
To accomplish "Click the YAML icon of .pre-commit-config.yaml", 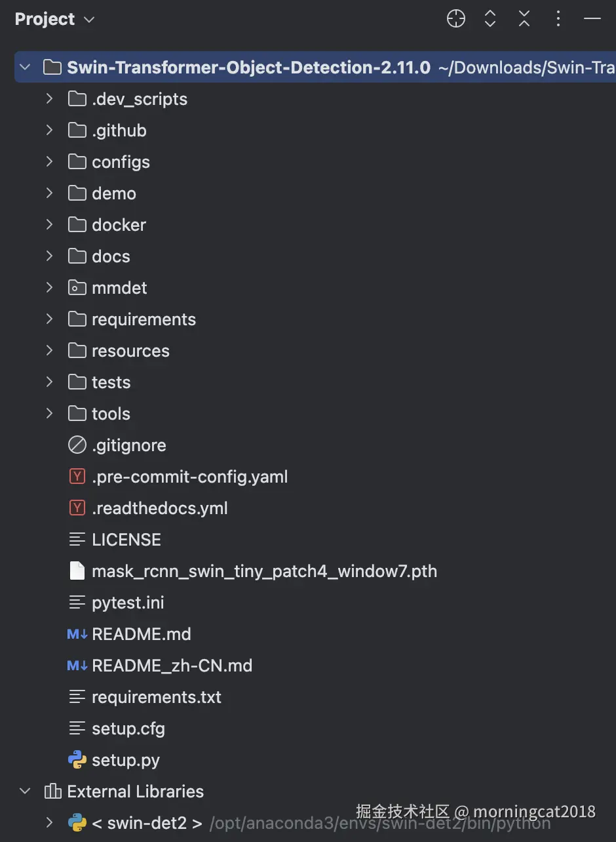I will click(x=77, y=477).
